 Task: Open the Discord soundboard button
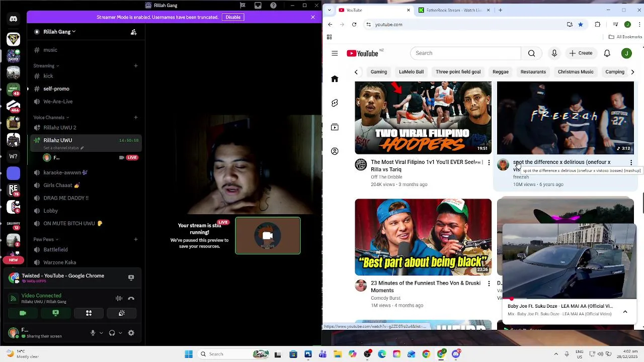tap(122, 313)
